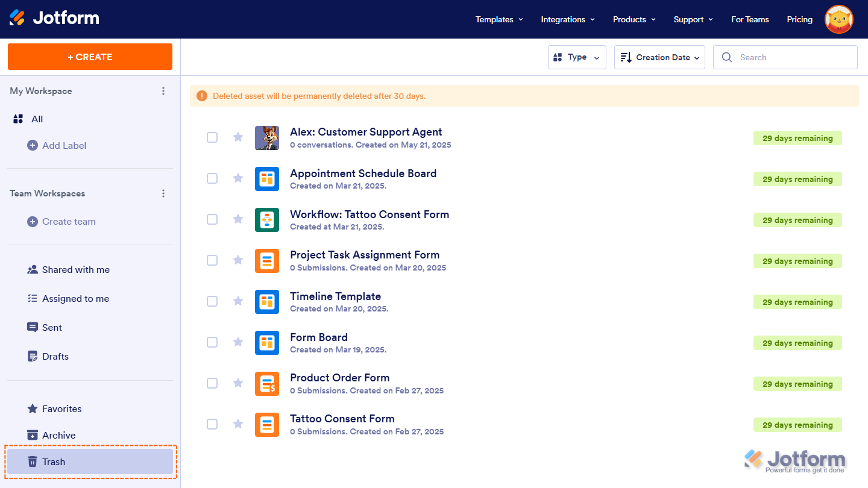Select the Project Task Assignment Form checkbox
This screenshot has width=868, height=488.
click(212, 260)
